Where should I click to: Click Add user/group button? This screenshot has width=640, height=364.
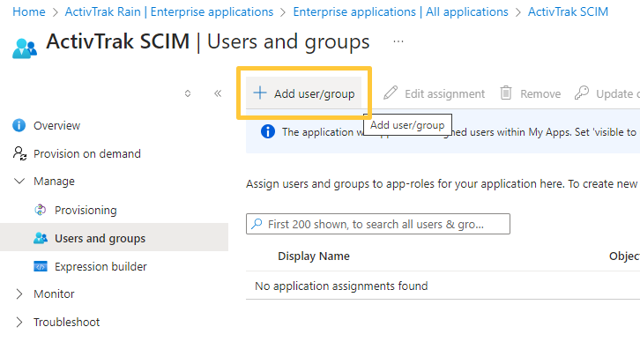(x=303, y=93)
